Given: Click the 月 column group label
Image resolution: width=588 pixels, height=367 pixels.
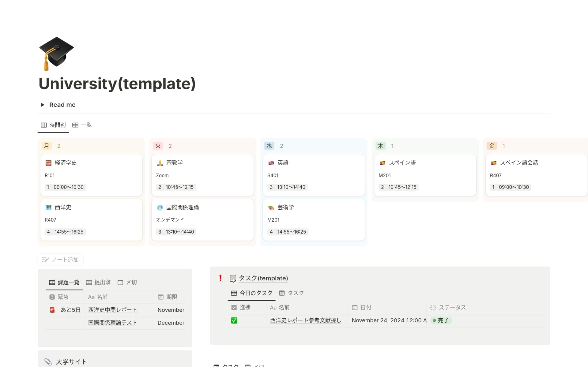Looking at the screenshot, I should click(x=47, y=146).
